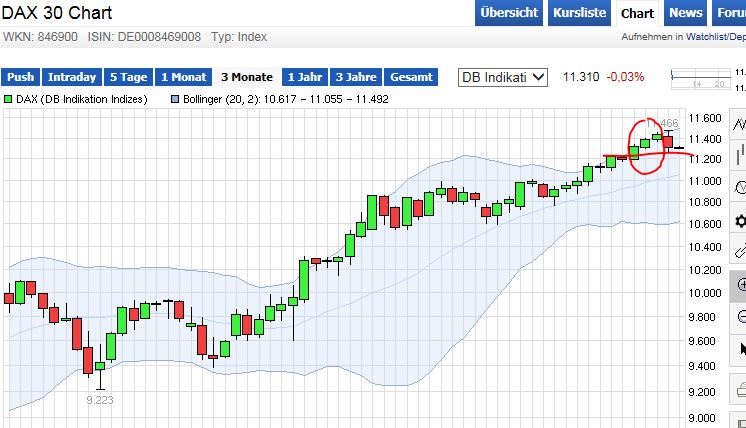Screen dimensions: 746x428
Task: Show the Gesamt timeframe
Action: click(411, 77)
